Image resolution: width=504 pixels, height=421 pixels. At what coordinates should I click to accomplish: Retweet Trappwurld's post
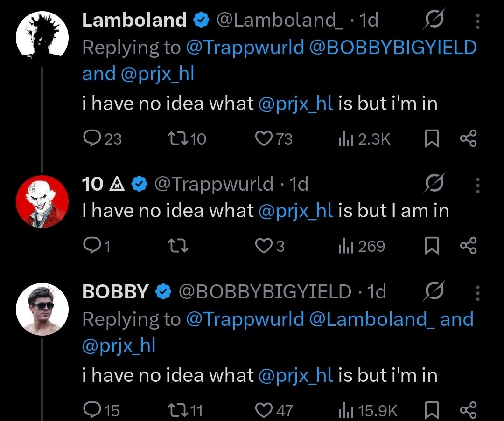[x=178, y=246]
